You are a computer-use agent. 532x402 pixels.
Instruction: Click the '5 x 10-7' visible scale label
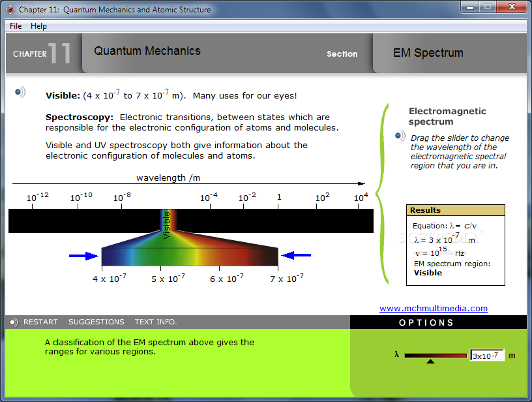pos(168,279)
